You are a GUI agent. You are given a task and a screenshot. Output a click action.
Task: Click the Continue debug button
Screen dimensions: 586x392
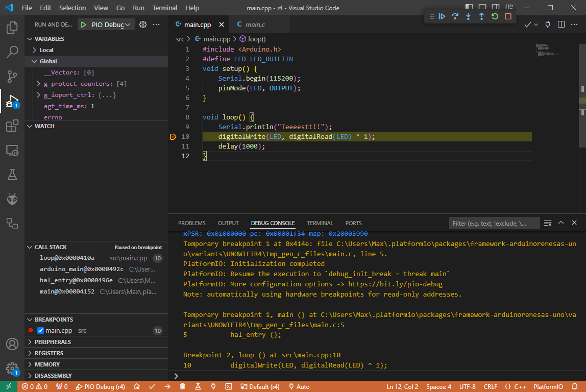tap(442, 16)
